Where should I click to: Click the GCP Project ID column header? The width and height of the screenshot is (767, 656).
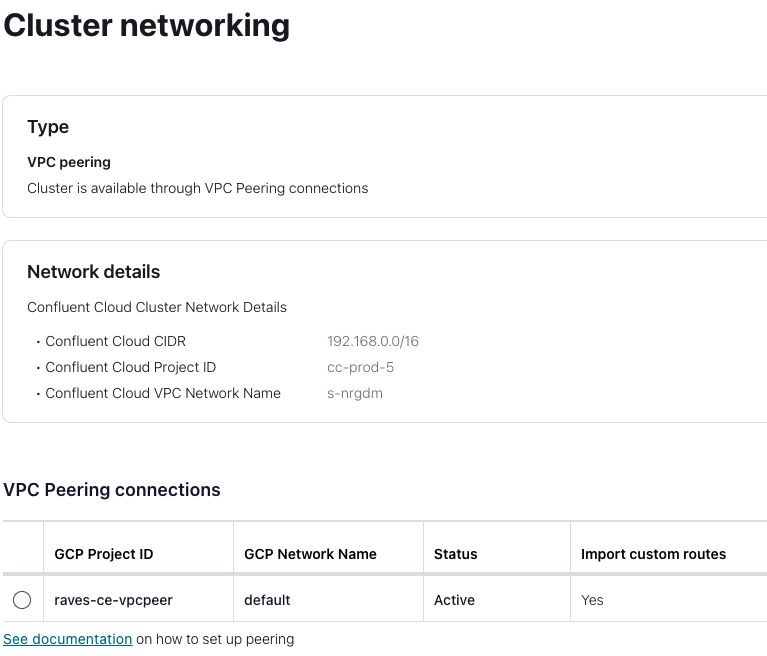(x=104, y=554)
